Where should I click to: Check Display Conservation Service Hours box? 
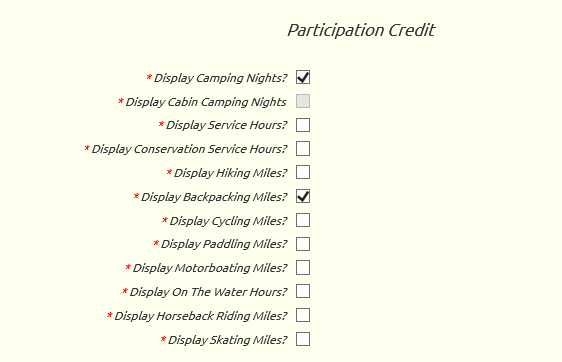coord(303,149)
